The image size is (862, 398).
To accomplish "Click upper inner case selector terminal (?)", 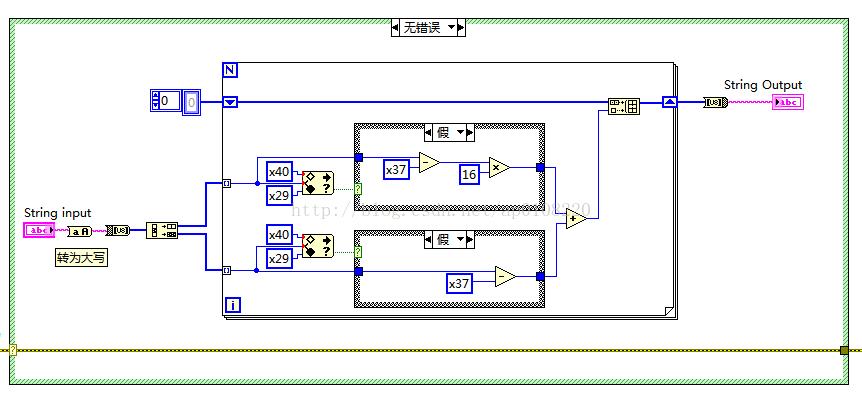I will point(358,189).
